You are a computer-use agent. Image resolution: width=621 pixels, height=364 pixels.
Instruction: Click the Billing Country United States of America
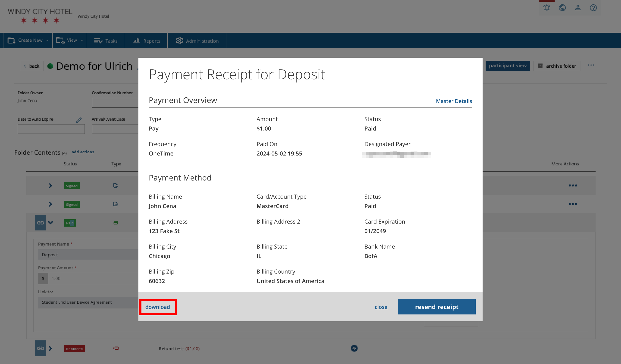(290, 281)
